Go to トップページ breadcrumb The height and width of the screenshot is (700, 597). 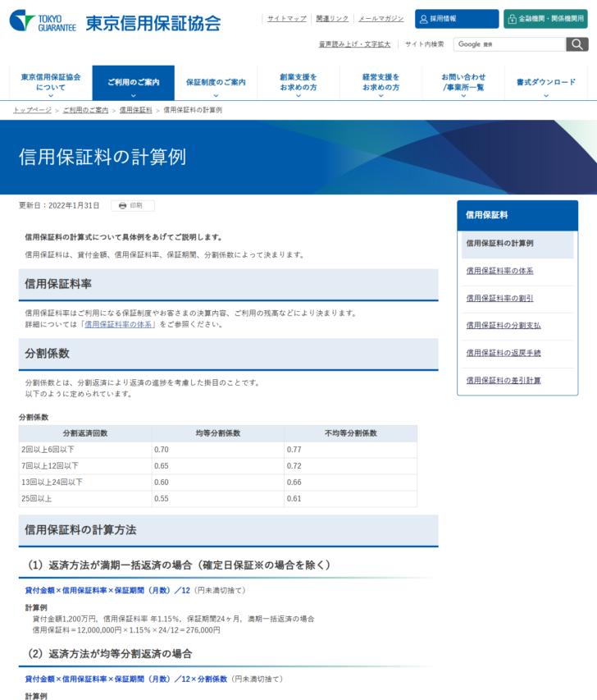(x=32, y=110)
